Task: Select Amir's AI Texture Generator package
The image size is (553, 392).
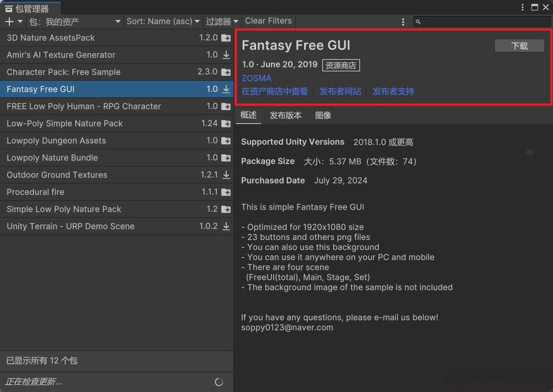Action: (x=116, y=55)
